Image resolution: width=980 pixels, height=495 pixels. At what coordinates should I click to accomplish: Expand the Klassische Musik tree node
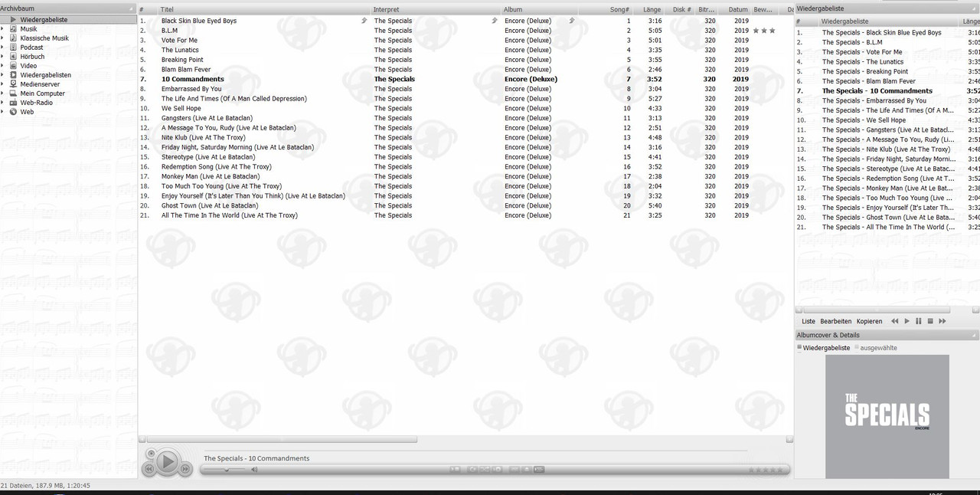(x=2, y=38)
